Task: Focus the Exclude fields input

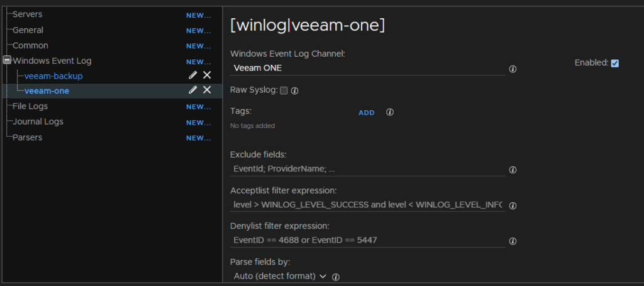Action: tap(367, 169)
